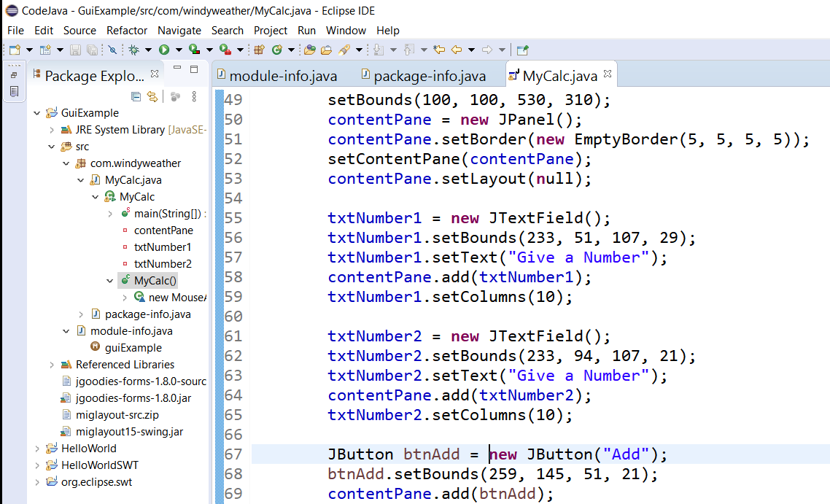830x504 pixels.
Task: Toggle Link with Editor in Package Explorer
Action: (152, 96)
